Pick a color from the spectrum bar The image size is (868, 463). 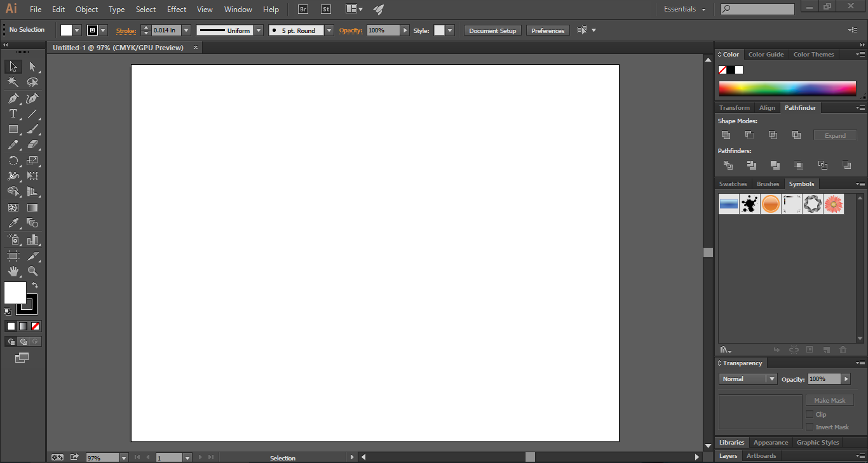(787, 89)
